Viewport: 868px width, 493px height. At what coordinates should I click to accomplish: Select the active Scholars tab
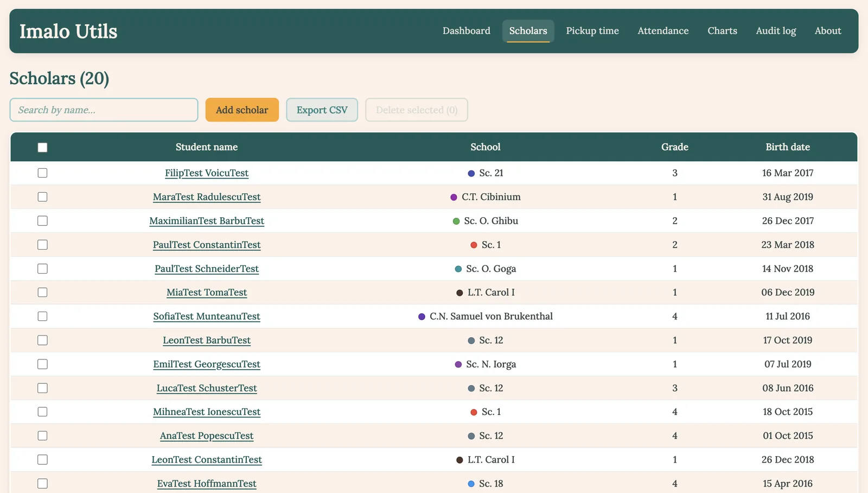[x=528, y=31]
